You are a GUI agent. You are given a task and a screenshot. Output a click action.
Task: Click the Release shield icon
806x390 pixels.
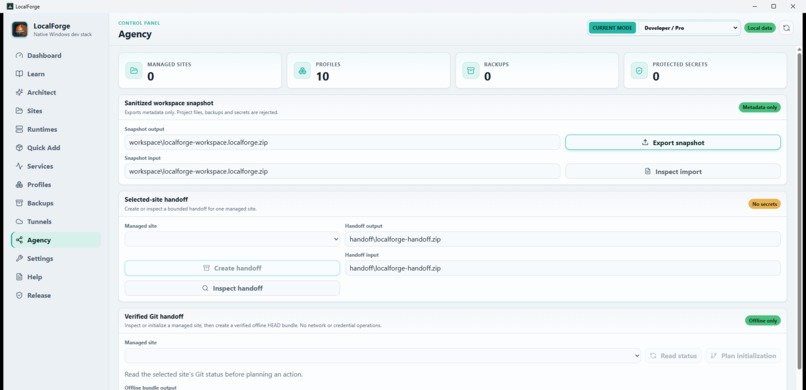tap(19, 295)
